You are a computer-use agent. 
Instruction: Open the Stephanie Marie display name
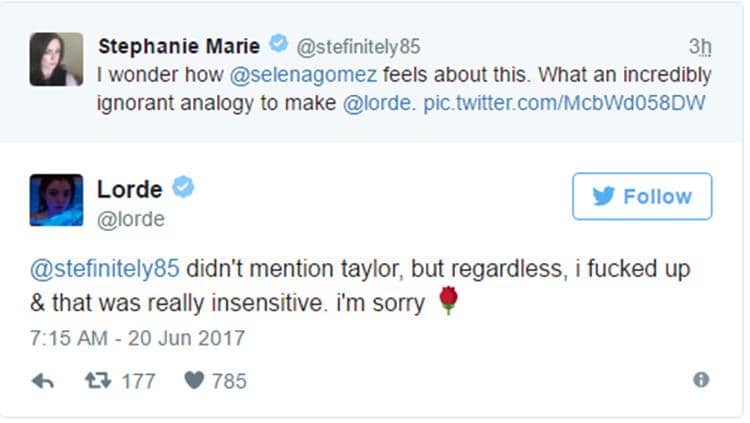(180, 45)
